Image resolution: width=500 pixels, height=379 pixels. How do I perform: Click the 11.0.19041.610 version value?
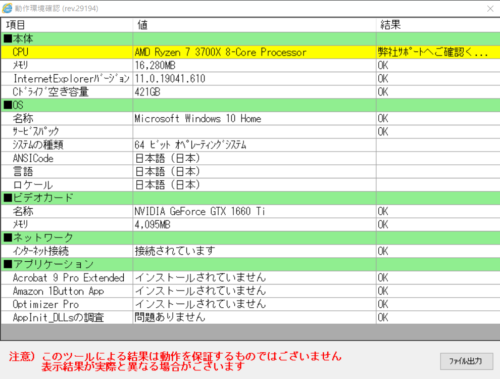pos(170,79)
